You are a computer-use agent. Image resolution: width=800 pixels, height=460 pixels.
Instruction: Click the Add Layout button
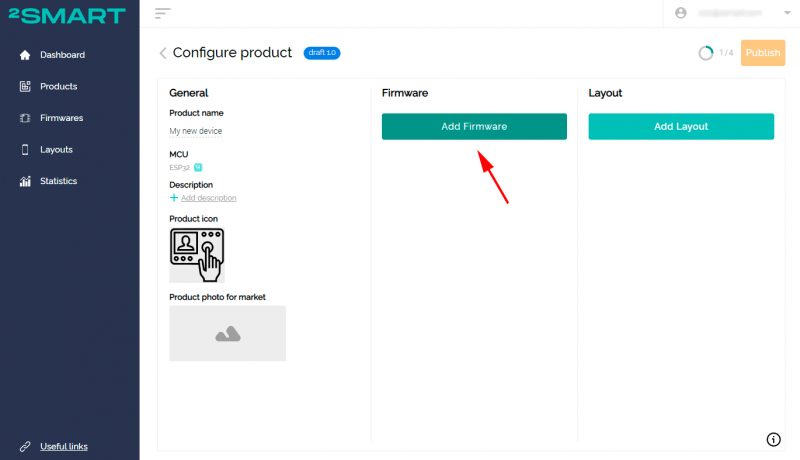pos(681,127)
